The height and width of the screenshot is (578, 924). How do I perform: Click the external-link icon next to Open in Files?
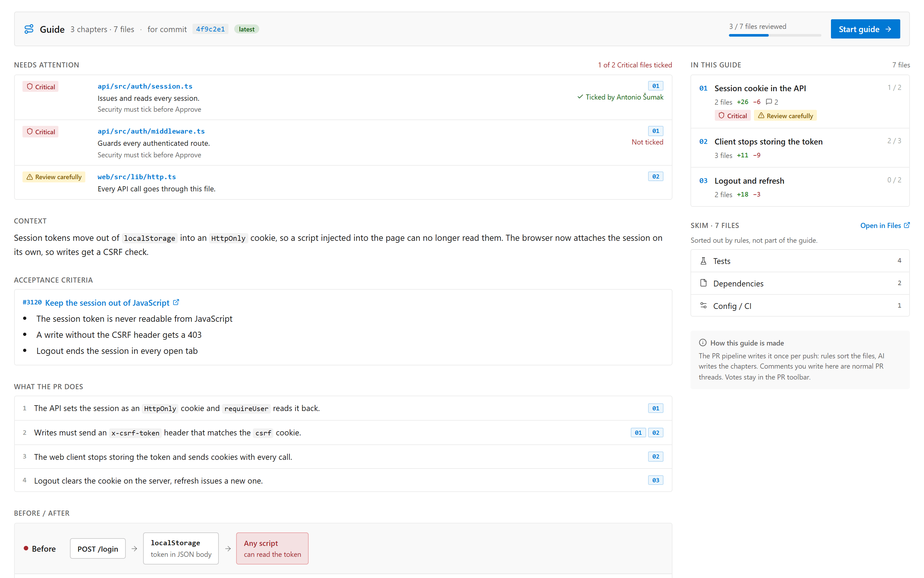[x=907, y=225]
